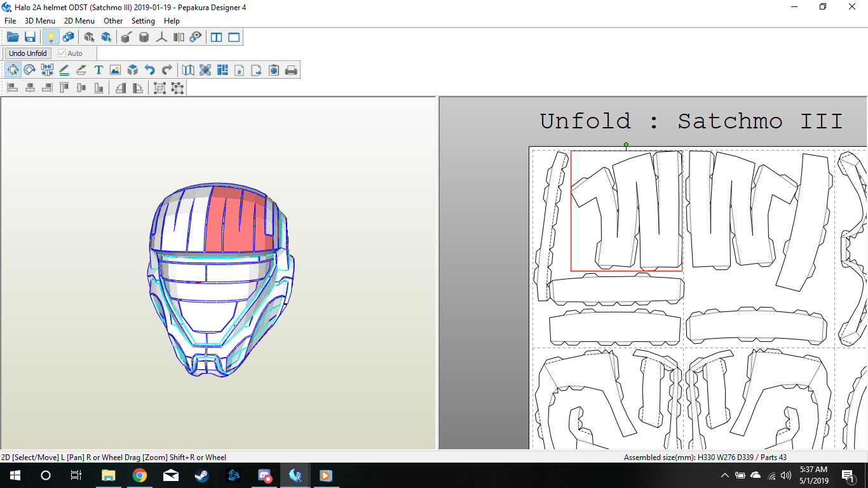Viewport: 868px width, 488px height.
Task: Open Steam from the taskbar
Action: pos(201,475)
